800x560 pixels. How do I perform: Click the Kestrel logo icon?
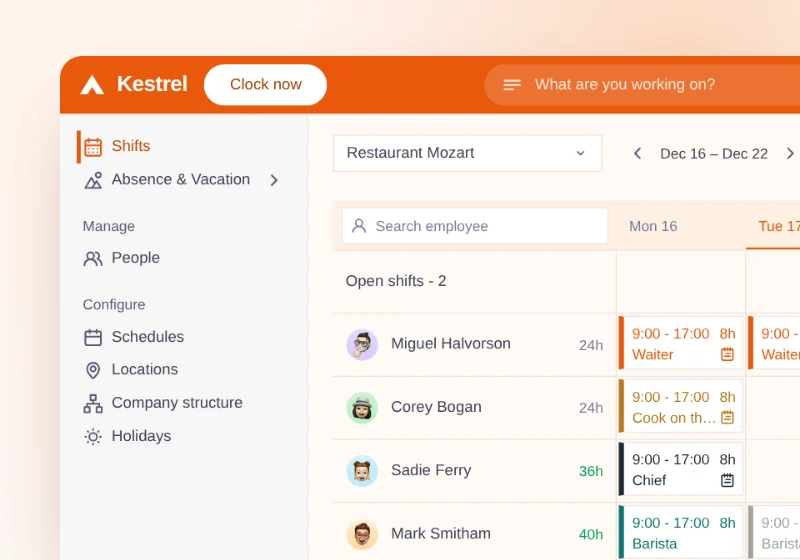pos(92,85)
